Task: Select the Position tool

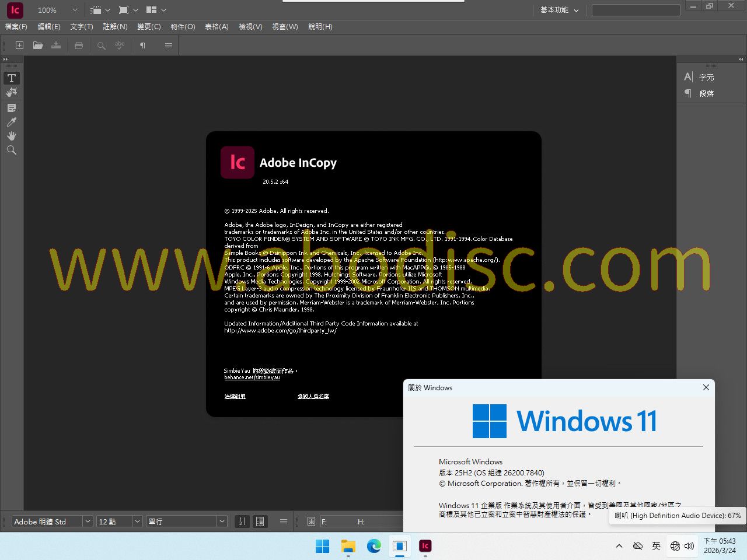Action: 12,93
